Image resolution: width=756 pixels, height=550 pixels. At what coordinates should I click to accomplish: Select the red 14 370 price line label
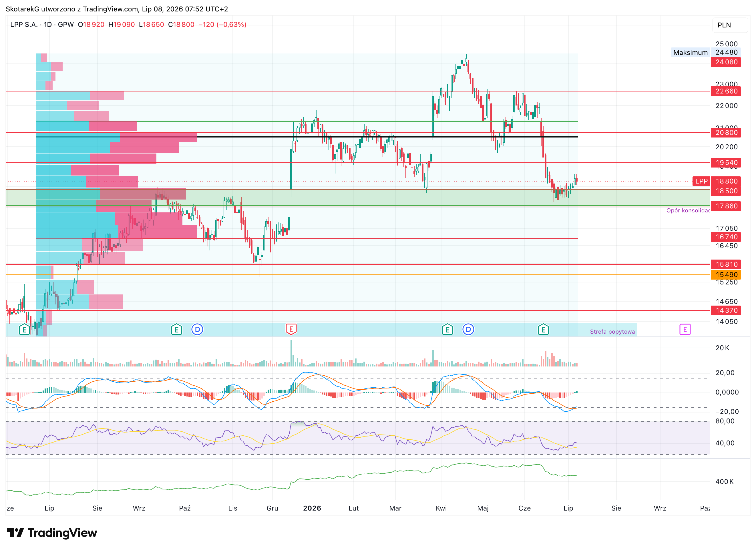point(726,310)
